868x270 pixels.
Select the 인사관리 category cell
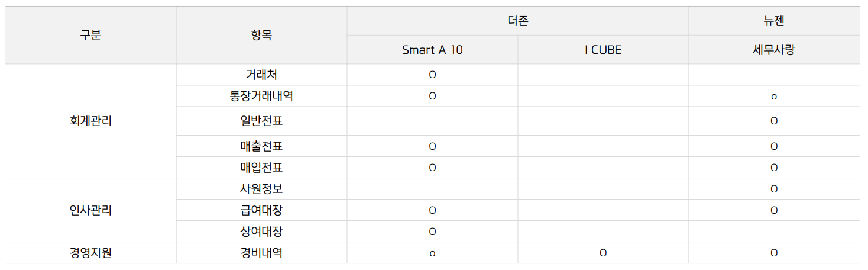90,210
